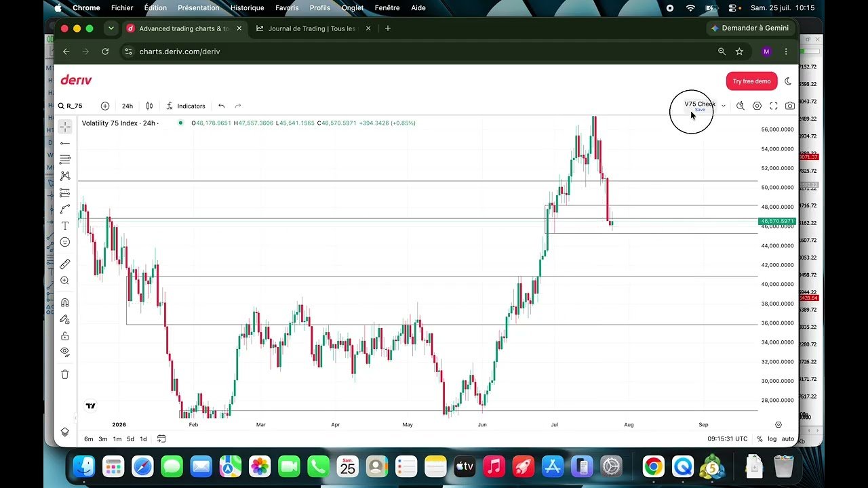This screenshot has height=488, width=868.
Task: Reload the current page
Action: coord(105,52)
